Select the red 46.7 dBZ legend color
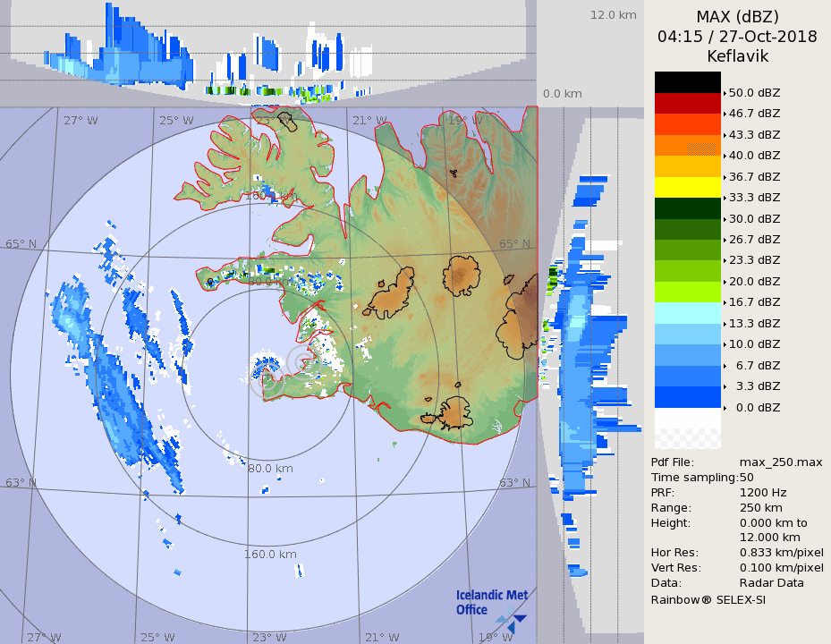Screen dimensions: 831x644 click(687, 103)
